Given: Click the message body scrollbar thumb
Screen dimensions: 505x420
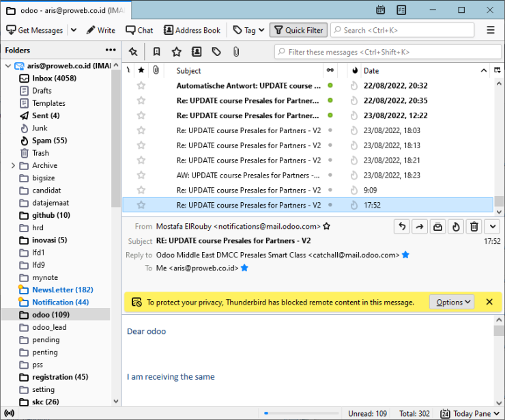Looking at the screenshot, I should click(499, 331).
